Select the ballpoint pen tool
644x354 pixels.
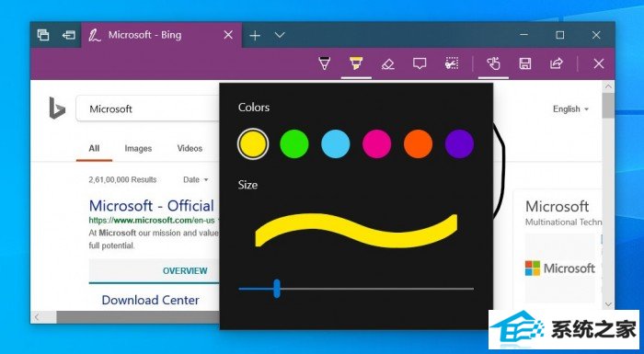(325, 63)
